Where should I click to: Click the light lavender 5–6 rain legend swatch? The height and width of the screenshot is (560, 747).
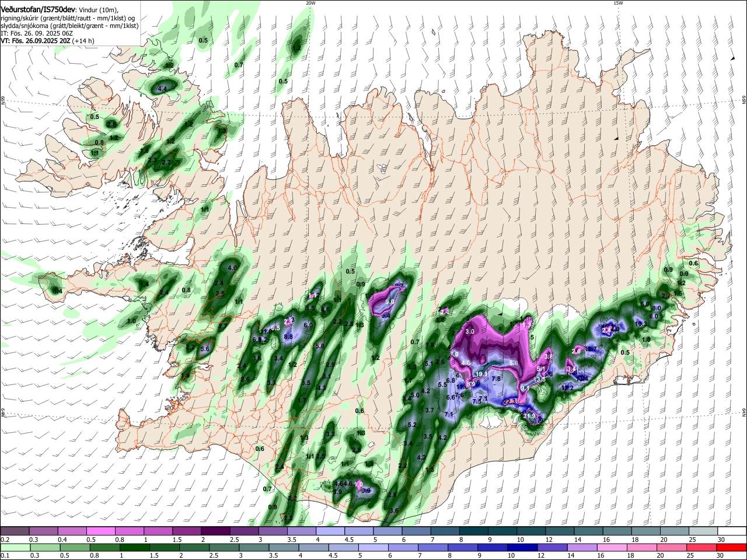[x=373, y=548]
